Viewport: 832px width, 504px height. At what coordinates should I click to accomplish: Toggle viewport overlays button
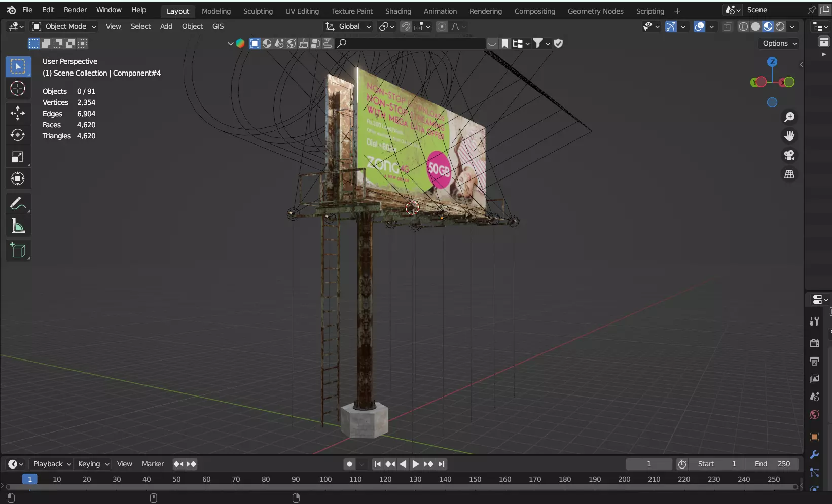click(x=699, y=26)
